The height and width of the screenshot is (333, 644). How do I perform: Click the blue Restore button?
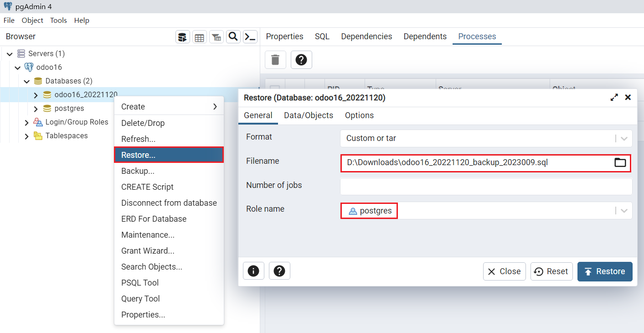click(605, 271)
